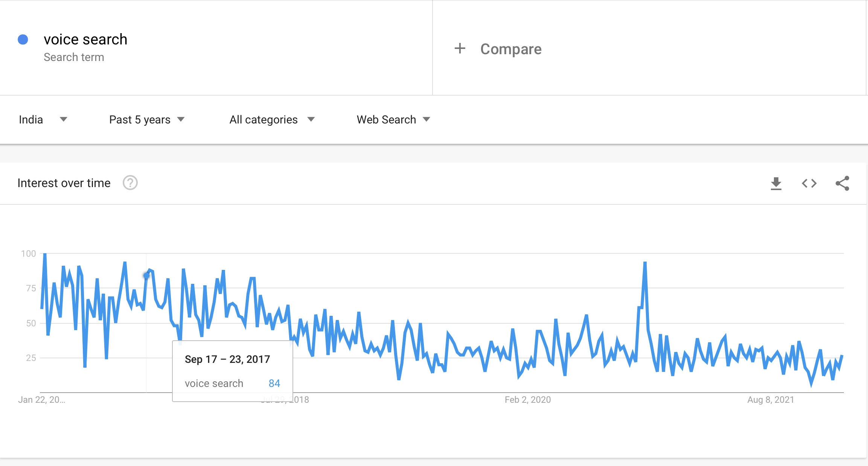Expand the Past 5 years time range
The image size is (868, 466).
coord(146,120)
